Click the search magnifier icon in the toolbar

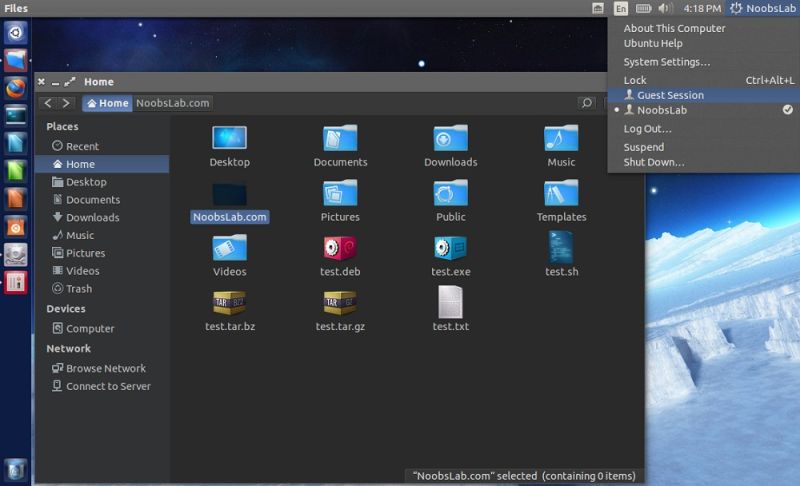coord(587,103)
